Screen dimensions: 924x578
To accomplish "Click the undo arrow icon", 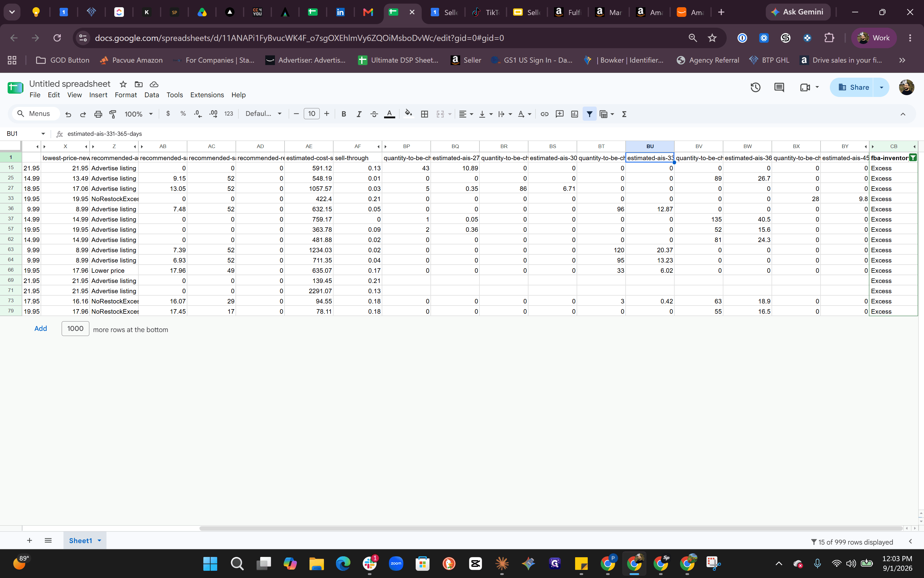I will [68, 114].
